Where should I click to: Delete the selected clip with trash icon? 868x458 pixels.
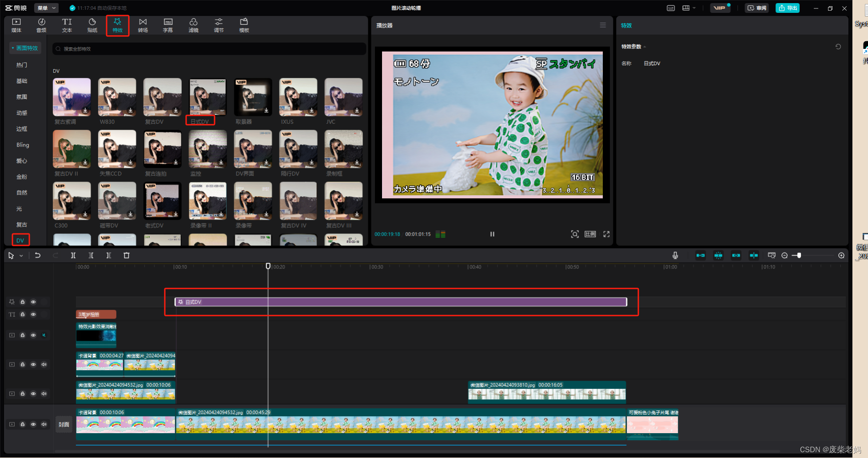click(x=127, y=256)
